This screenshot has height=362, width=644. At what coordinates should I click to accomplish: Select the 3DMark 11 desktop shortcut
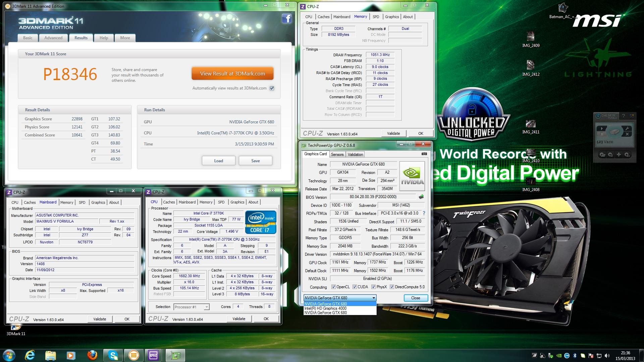tap(16, 330)
